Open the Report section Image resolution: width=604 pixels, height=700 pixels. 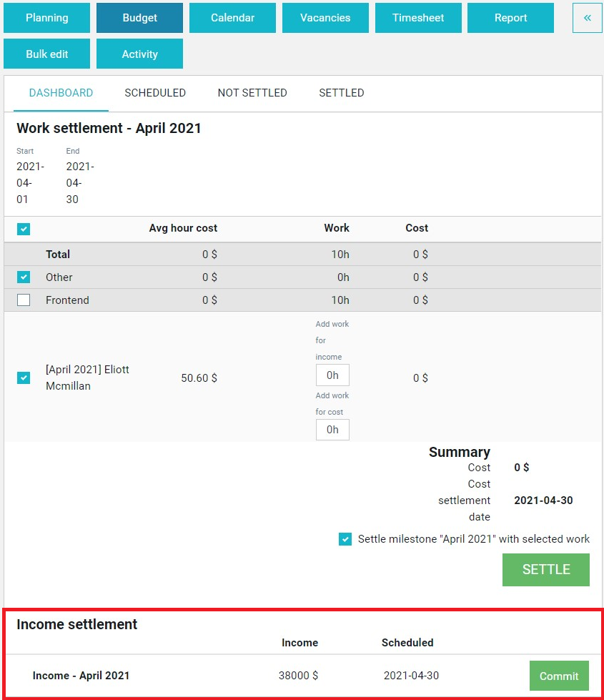[x=510, y=18]
